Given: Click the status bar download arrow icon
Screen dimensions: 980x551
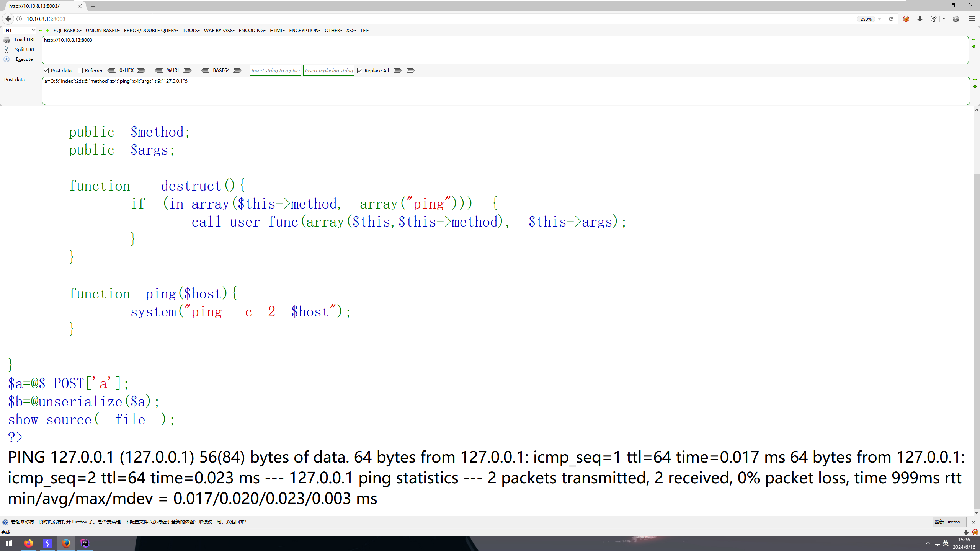Looking at the screenshot, I should tap(966, 532).
